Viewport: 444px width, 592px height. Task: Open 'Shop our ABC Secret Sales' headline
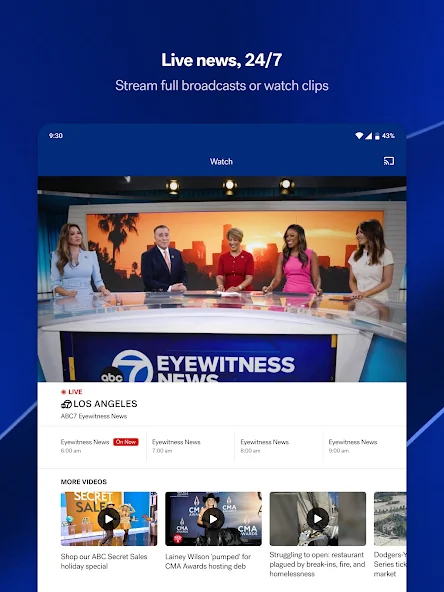pos(104,561)
